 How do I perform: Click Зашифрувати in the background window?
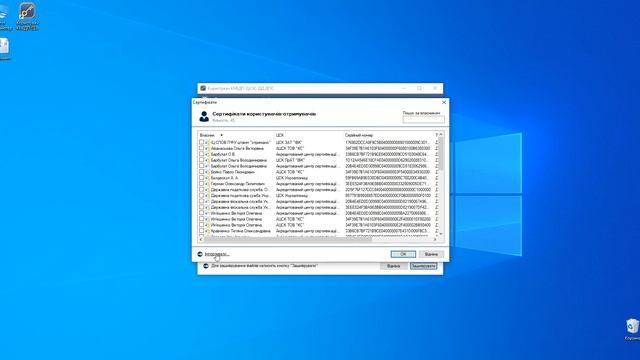click(x=423, y=266)
